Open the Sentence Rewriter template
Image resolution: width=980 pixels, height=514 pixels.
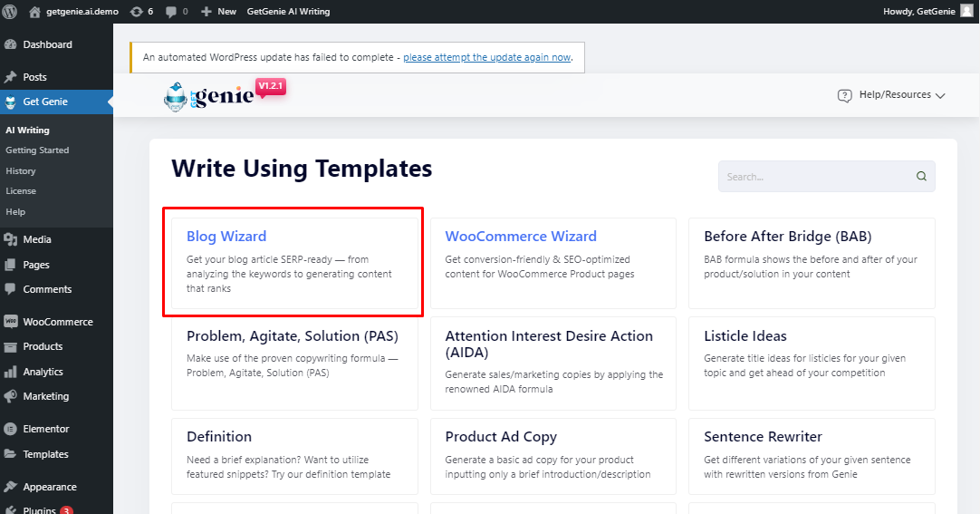click(812, 457)
